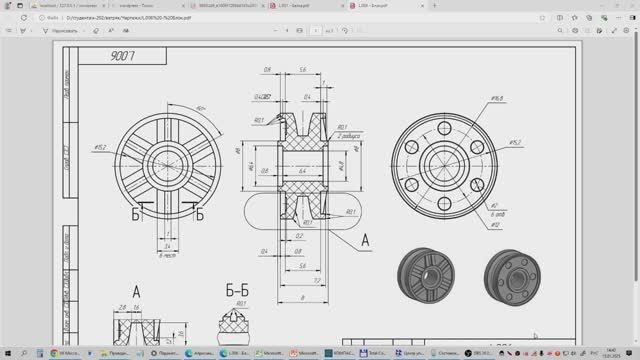Click the right 3D pulley render
The width and height of the screenshot is (640, 360).
coord(512,278)
